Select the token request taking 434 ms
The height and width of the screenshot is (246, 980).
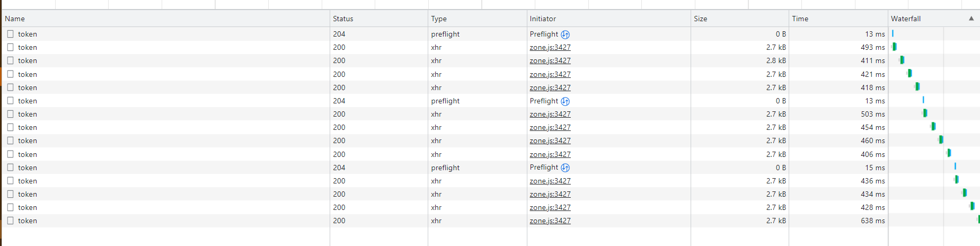28,194
